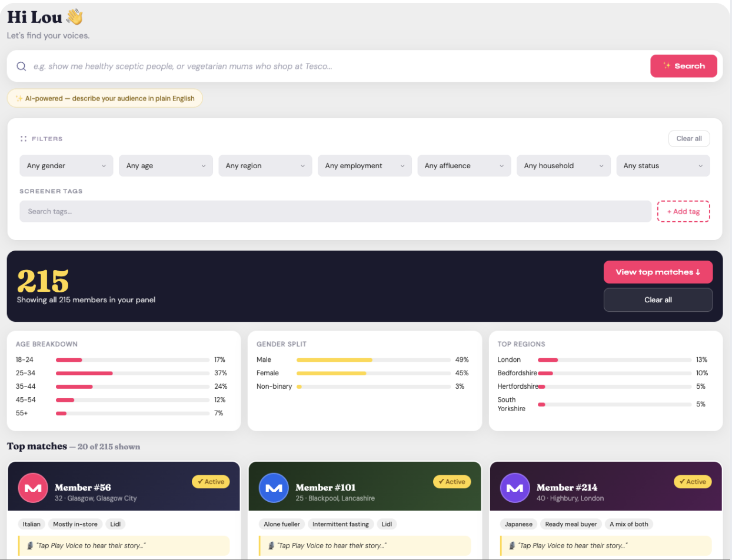Click Clear all in the Filters panel
Viewport: 732px width, 560px height.
(x=689, y=139)
